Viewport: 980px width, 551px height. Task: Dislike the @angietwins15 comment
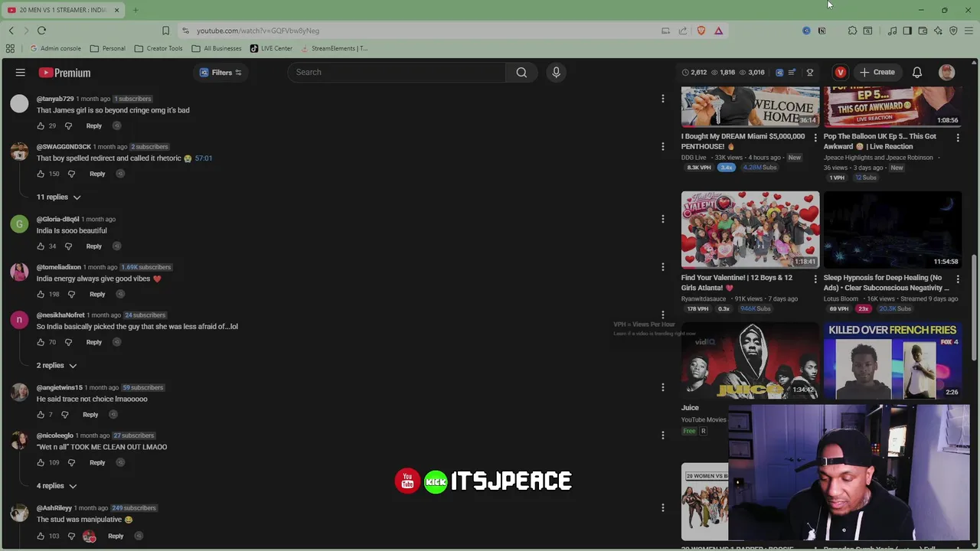pyautogui.click(x=64, y=415)
